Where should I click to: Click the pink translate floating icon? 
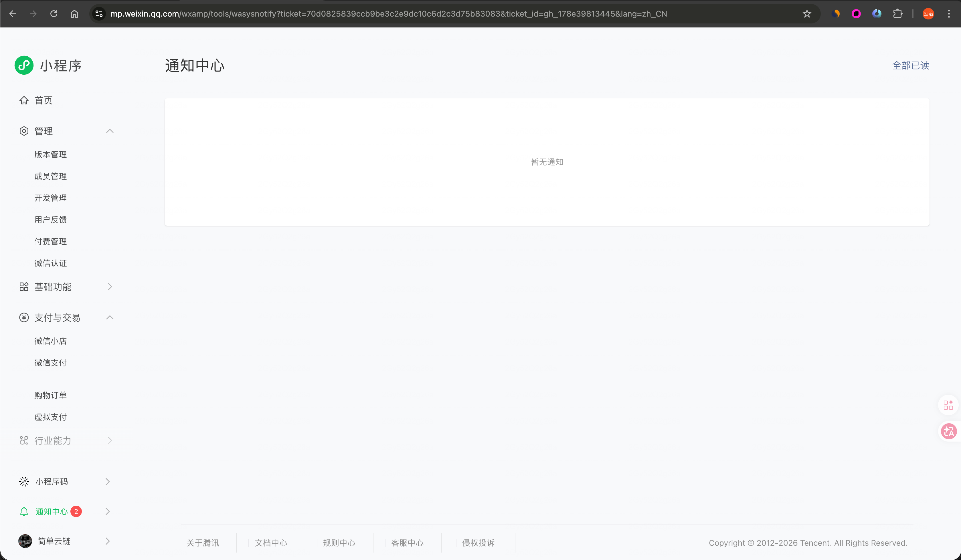click(948, 432)
